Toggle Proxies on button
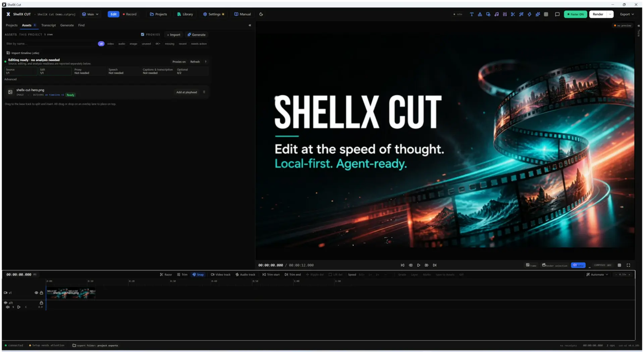 point(179,62)
